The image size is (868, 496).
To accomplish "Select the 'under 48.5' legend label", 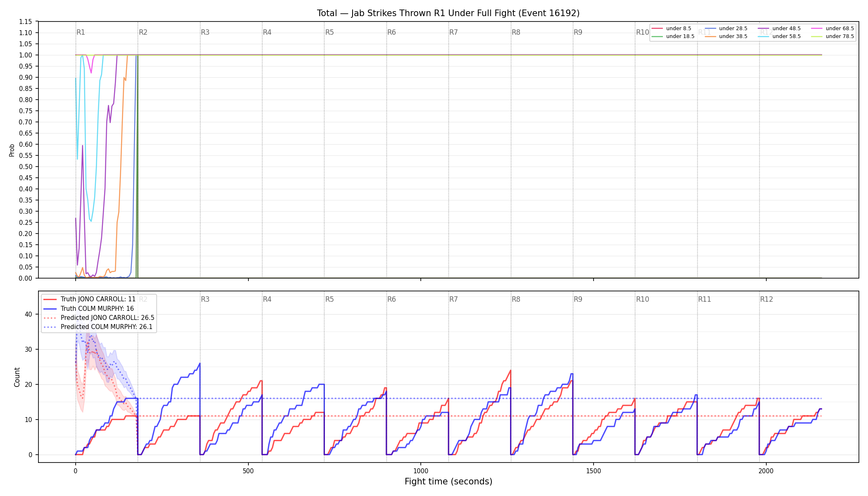I will (x=786, y=29).
